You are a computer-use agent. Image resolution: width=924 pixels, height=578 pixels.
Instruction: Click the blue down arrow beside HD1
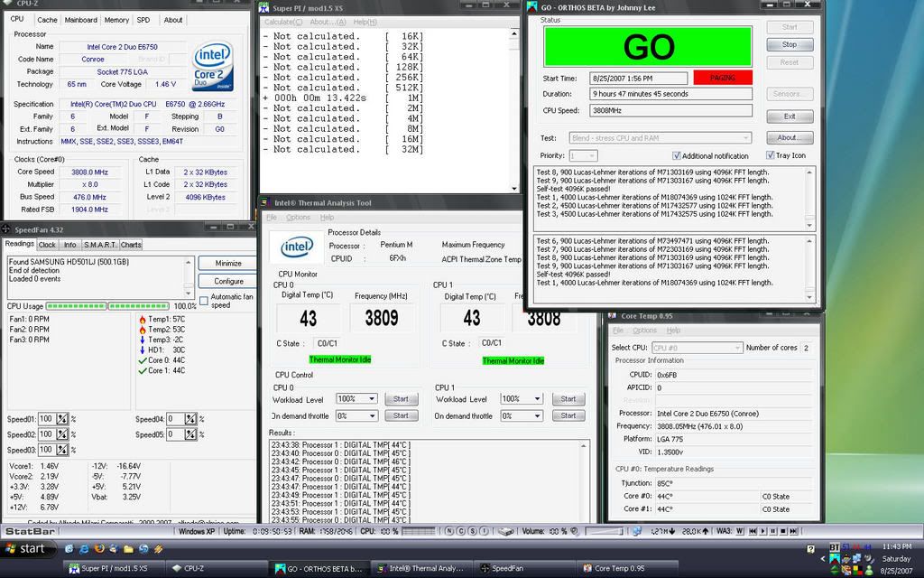pos(142,350)
